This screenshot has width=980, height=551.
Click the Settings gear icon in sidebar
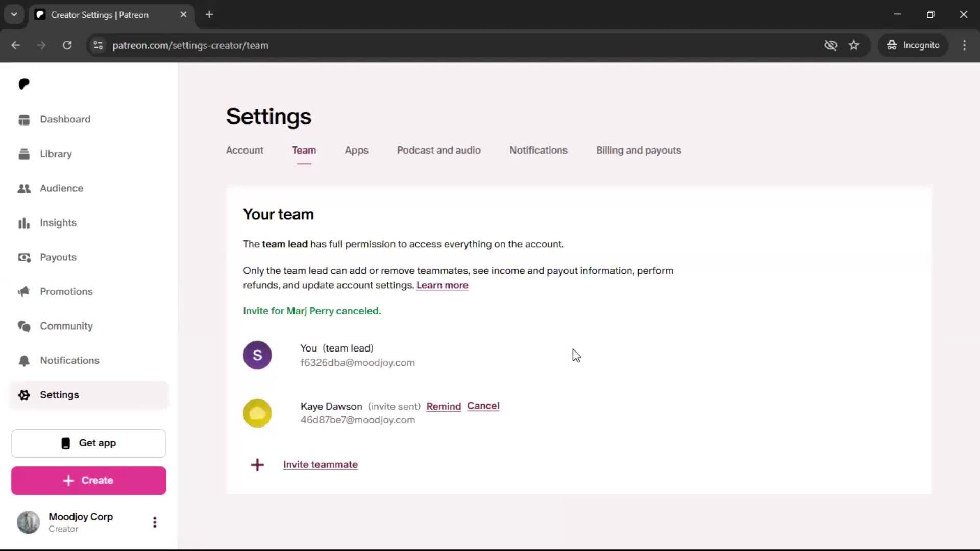click(24, 395)
